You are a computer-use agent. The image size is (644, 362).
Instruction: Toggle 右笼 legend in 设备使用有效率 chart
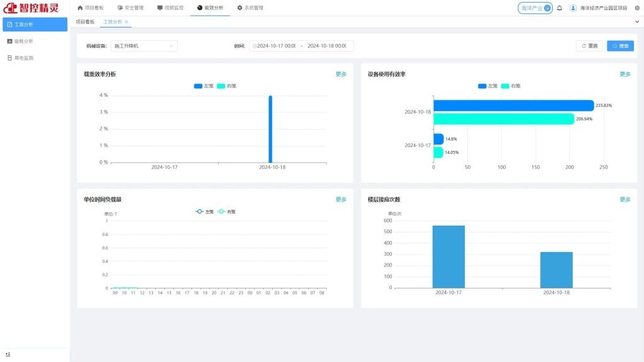point(510,86)
